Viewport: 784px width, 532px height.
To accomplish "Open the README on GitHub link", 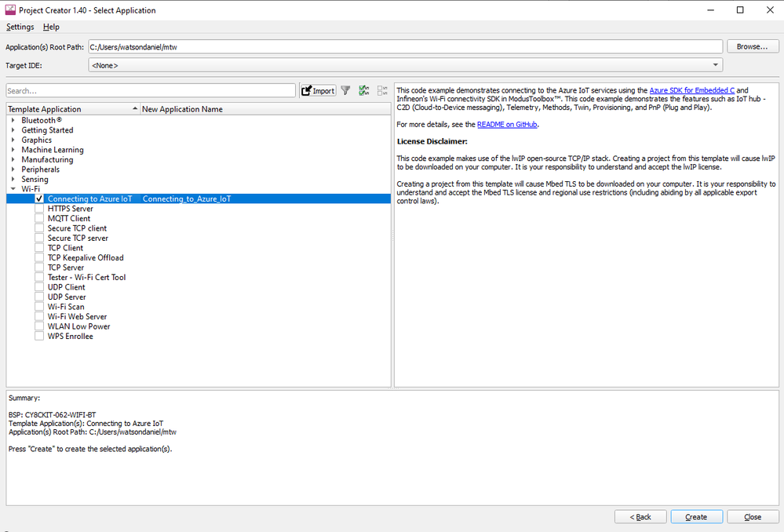I will 507,125.
